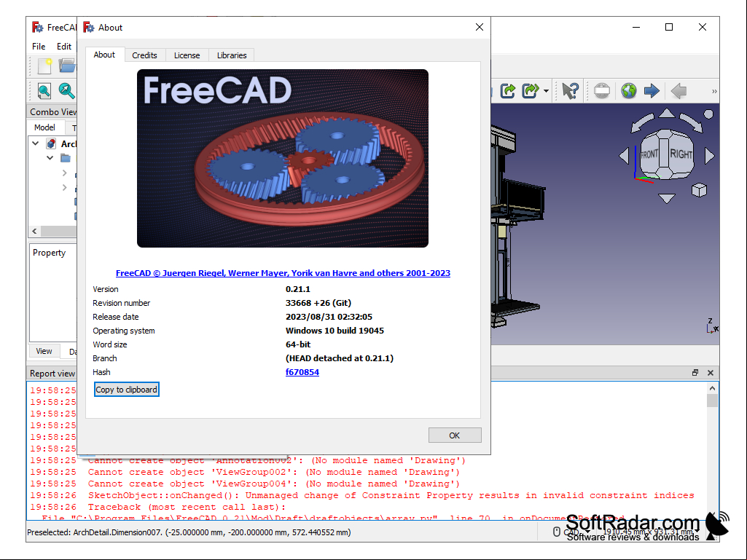Select the Model tab in Combo View
Viewport: 747px width, 560px height.
click(44, 127)
